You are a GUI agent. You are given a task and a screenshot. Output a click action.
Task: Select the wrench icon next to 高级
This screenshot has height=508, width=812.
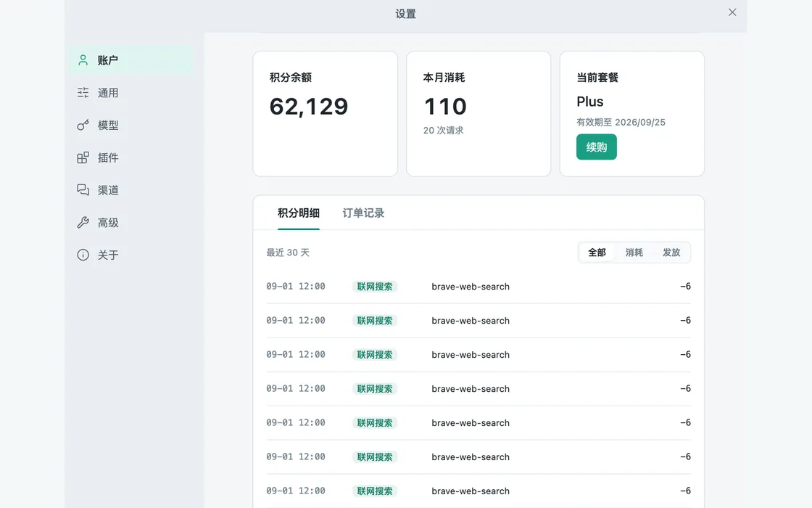coord(83,222)
